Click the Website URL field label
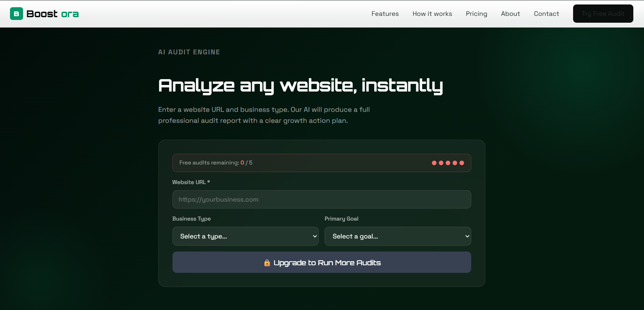This screenshot has height=310, width=644. point(191,182)
